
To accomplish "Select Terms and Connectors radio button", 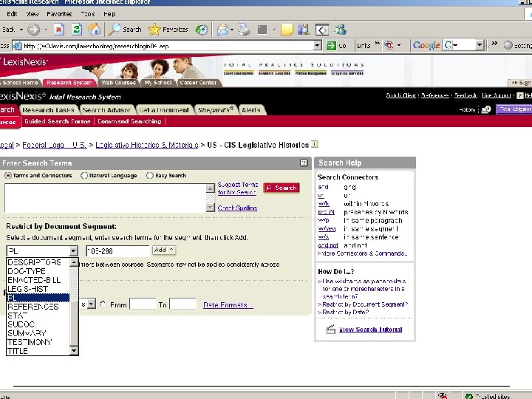I will point(8,176).
